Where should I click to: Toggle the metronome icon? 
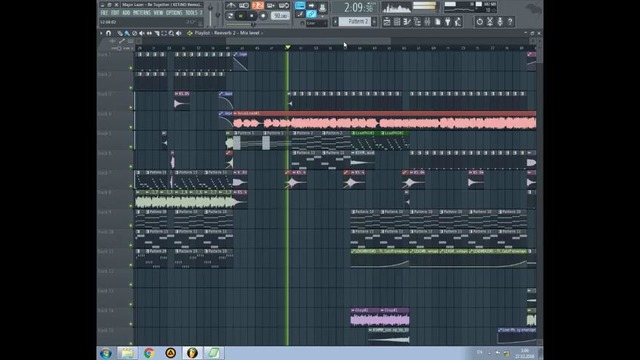tap(231, 5)
